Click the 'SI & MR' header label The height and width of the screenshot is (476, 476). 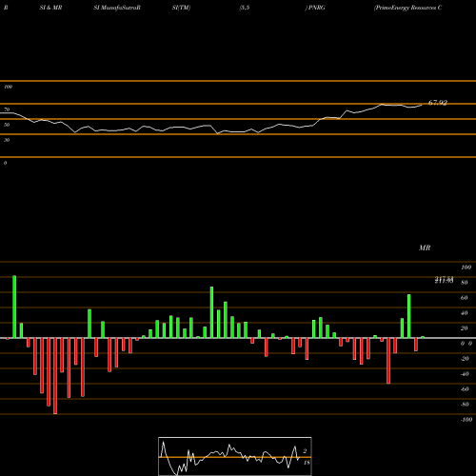coord(50,8)
